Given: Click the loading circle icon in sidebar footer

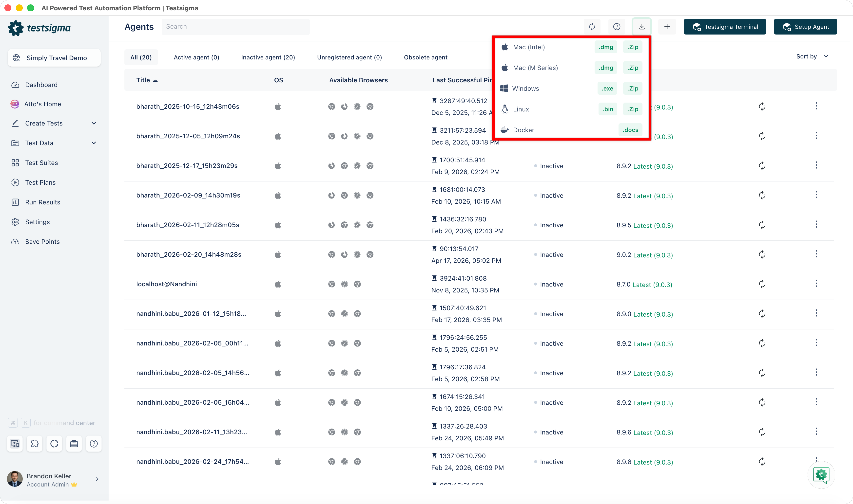Looking at the screenshot, I should click(x=54, y=444).
